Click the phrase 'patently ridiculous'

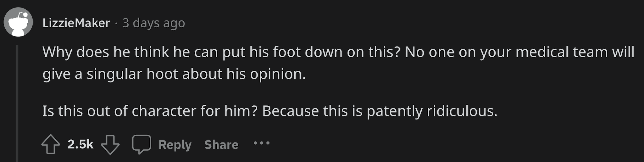tap(432, 111)
